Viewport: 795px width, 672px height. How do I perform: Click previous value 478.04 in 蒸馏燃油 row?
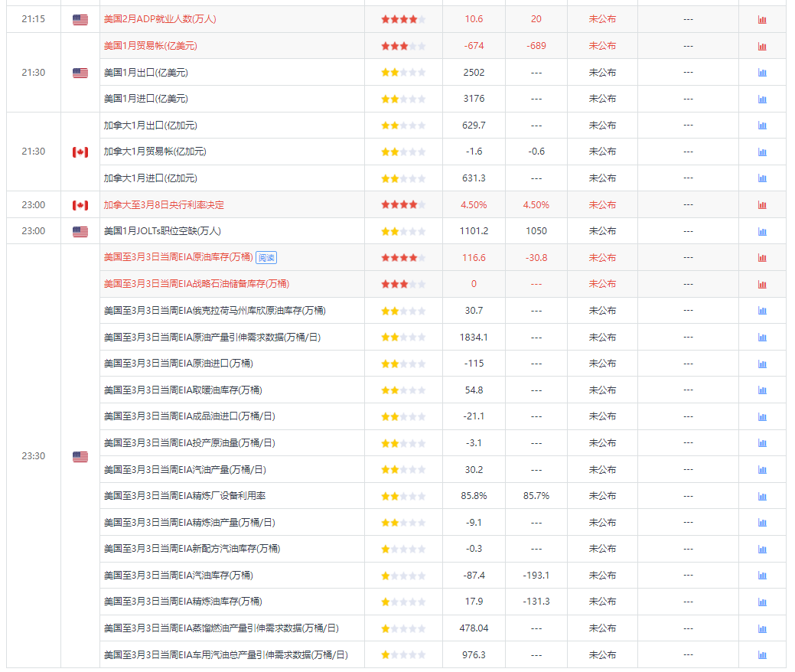pyautogui.click(x=474, y=628)
